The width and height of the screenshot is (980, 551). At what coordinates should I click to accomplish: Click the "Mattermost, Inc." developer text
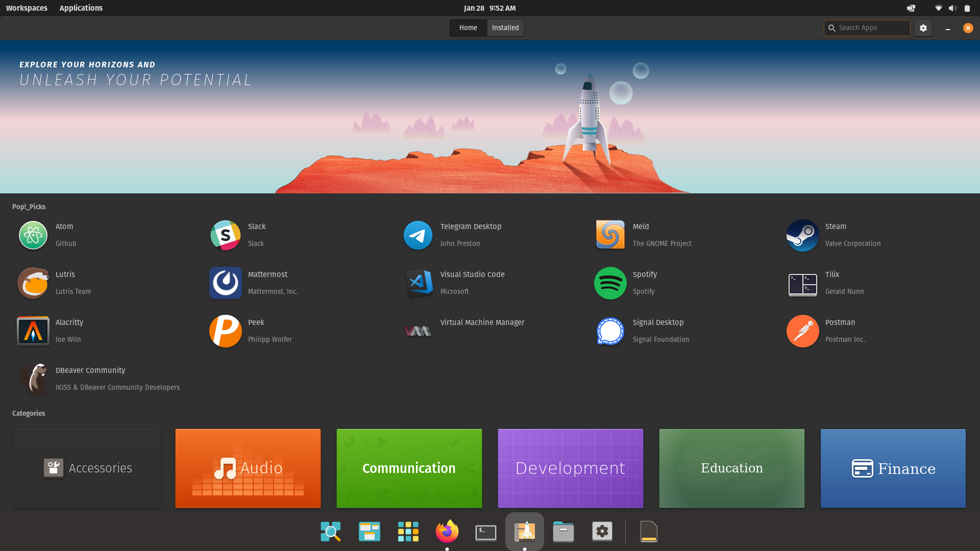pos(273,292)
